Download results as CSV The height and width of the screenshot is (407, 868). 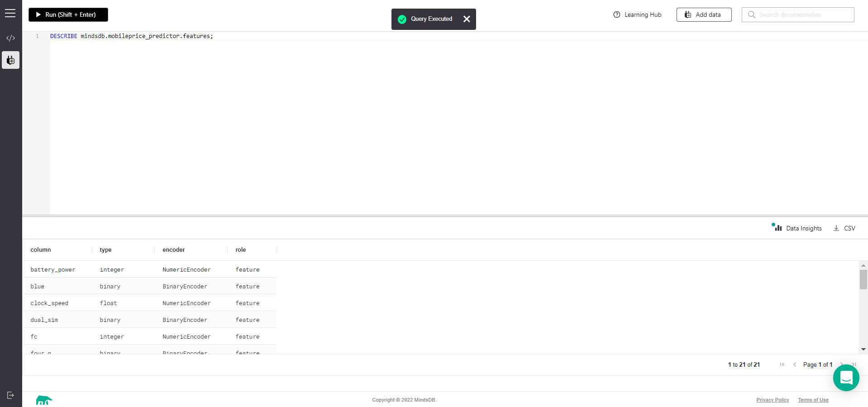pyautogui.click(x=844, y=228)
